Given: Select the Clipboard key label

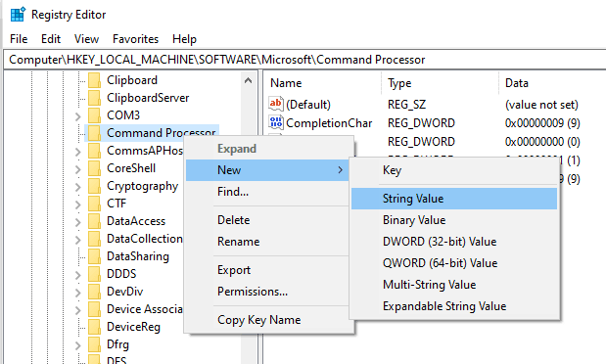Looking at the screenshot, I should [x=132, y=80].
